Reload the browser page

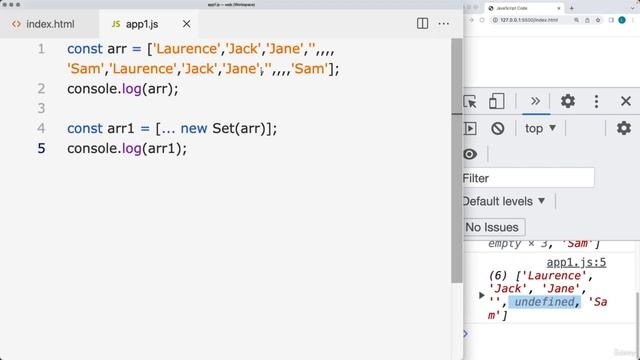482,20
